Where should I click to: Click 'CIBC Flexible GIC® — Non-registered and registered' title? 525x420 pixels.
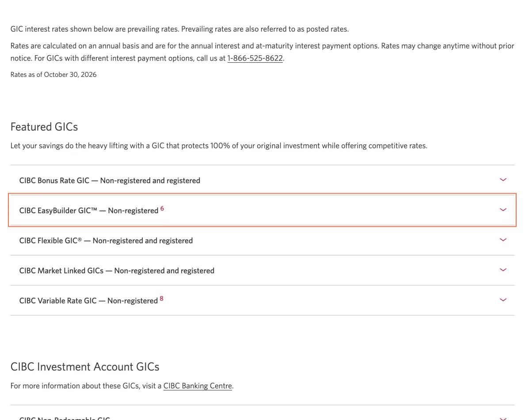coord(106,241)
